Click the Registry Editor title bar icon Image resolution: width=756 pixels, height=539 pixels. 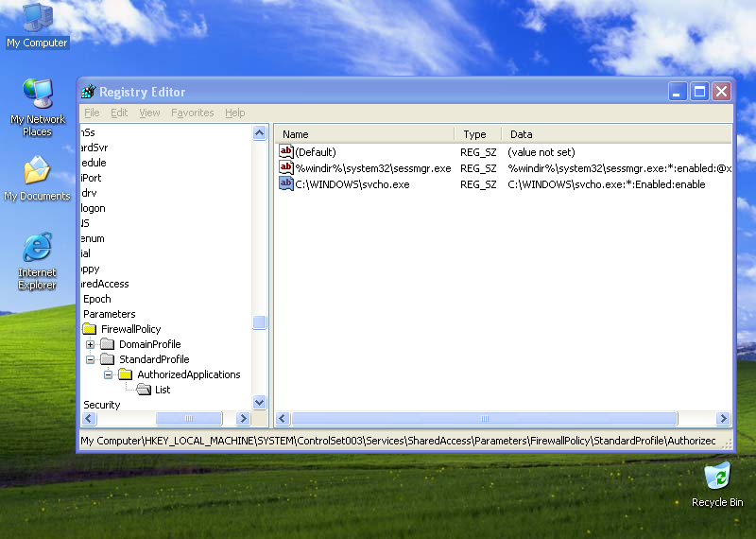88,91
